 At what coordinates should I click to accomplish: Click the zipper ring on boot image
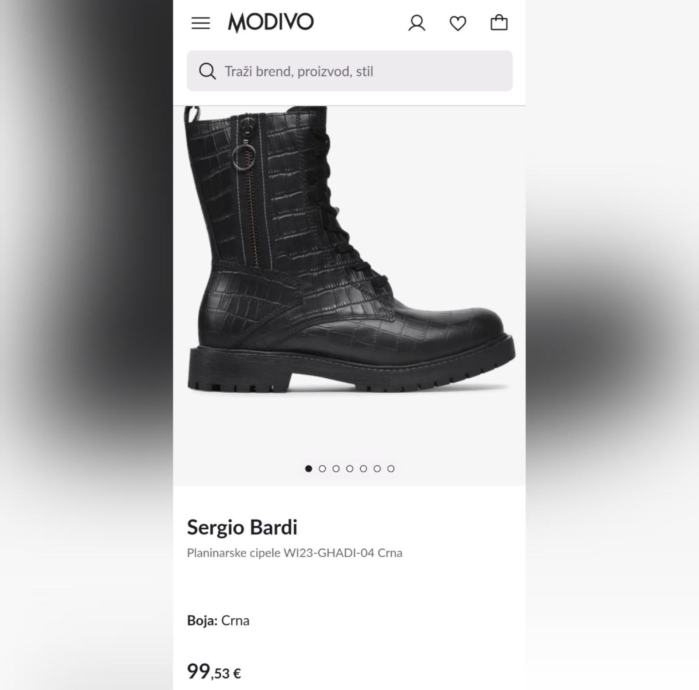click(243, 155)
